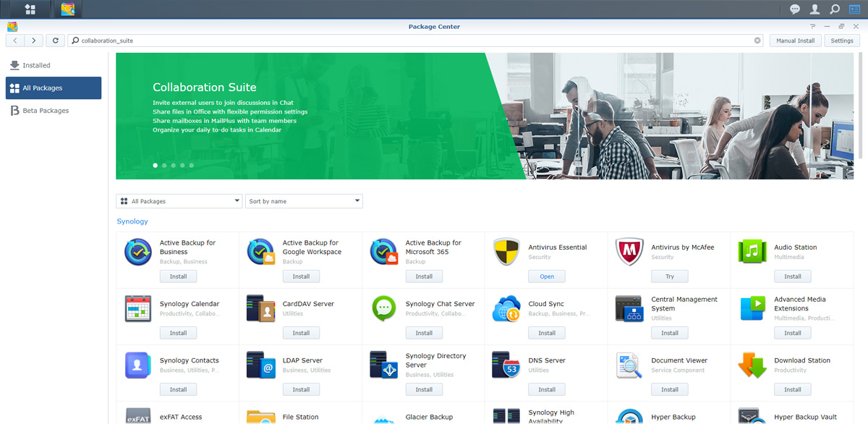This screenshot has height=424, width=868.
Task: Click the Download Station icon
Action: click(x=752, y=365)
